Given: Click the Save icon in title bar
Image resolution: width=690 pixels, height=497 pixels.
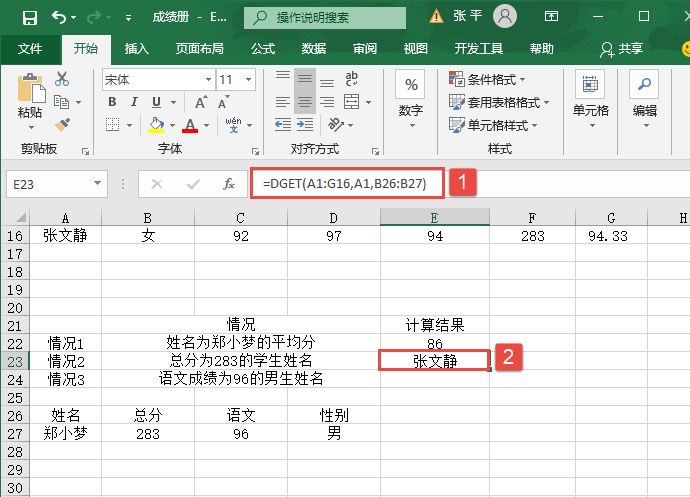Looking at the screenshot, I should pos(30,18).
